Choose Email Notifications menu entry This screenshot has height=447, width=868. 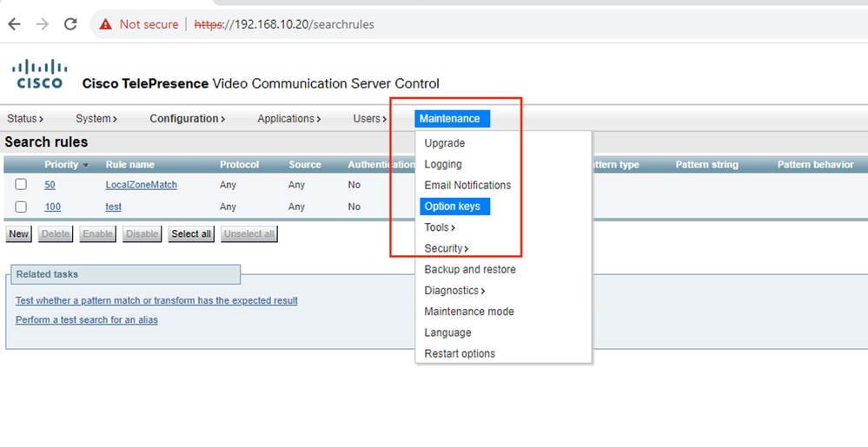coord(467,186)
